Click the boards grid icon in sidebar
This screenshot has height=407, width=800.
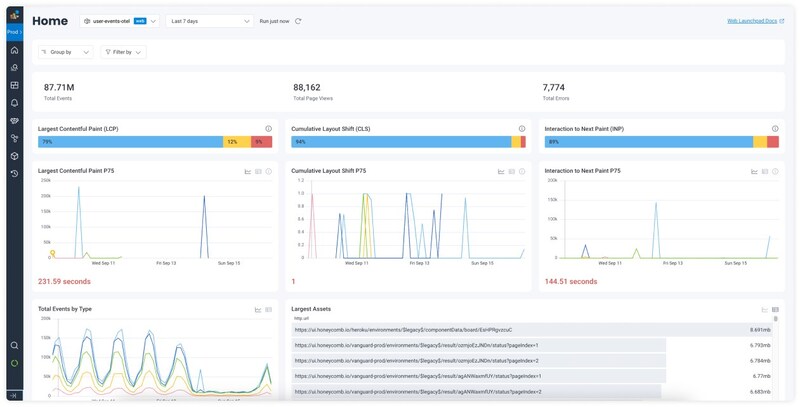[x=14, y=85]
